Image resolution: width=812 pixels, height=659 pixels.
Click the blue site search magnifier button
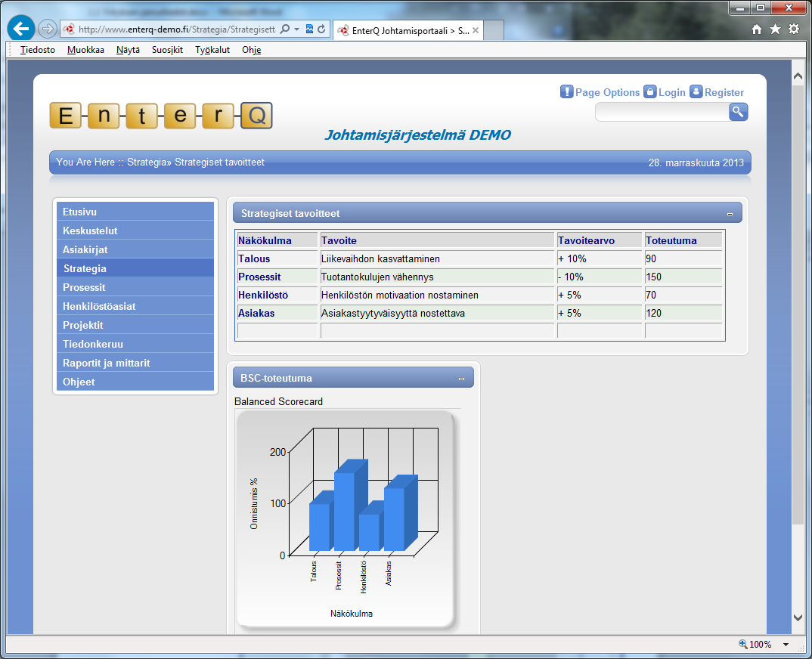738,111
